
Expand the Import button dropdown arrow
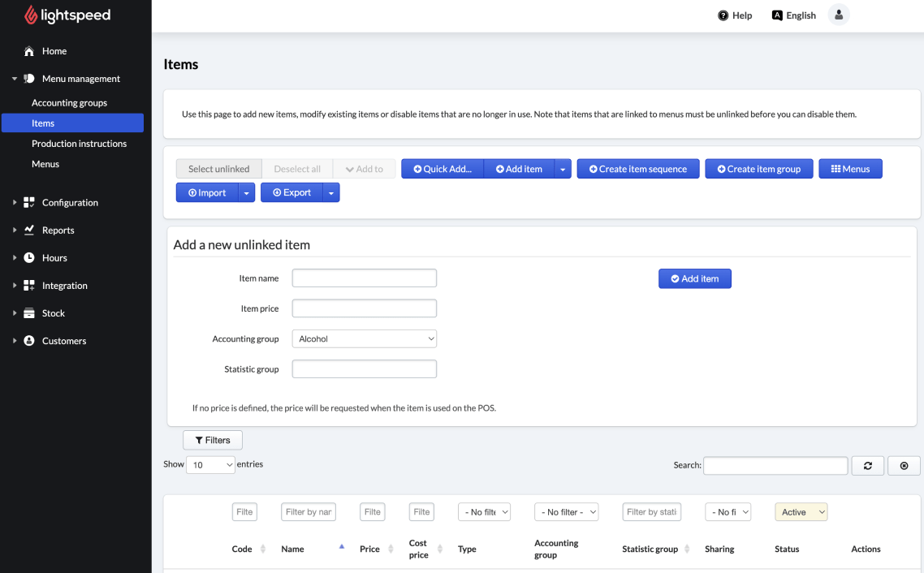[x=247, y=193]
